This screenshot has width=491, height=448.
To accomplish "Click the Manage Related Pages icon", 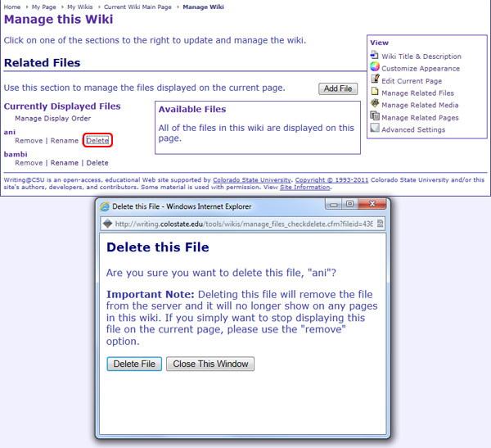I will [x=375, y=117].
